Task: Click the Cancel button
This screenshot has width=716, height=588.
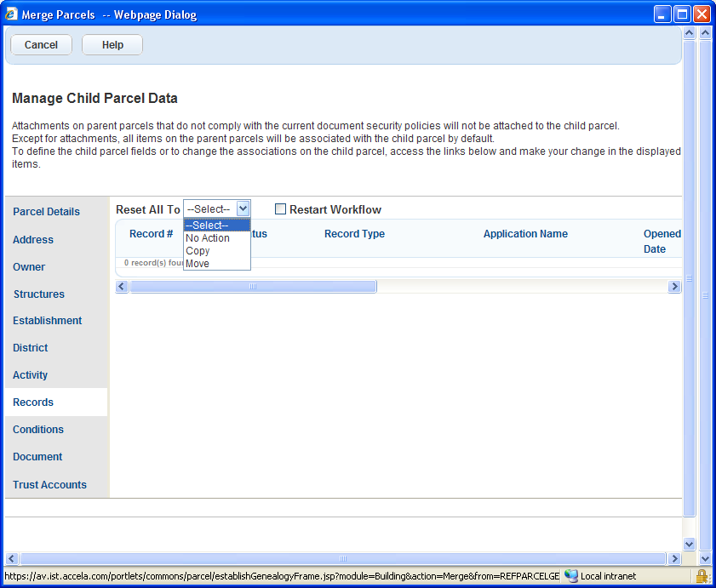Action: tap(41, 45)
